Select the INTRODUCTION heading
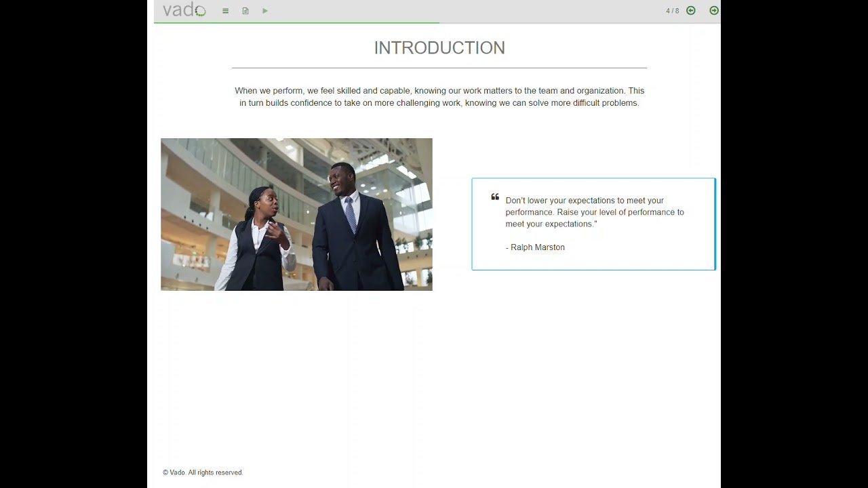Viewport: 868px width, 488px height. click(439, 48)
